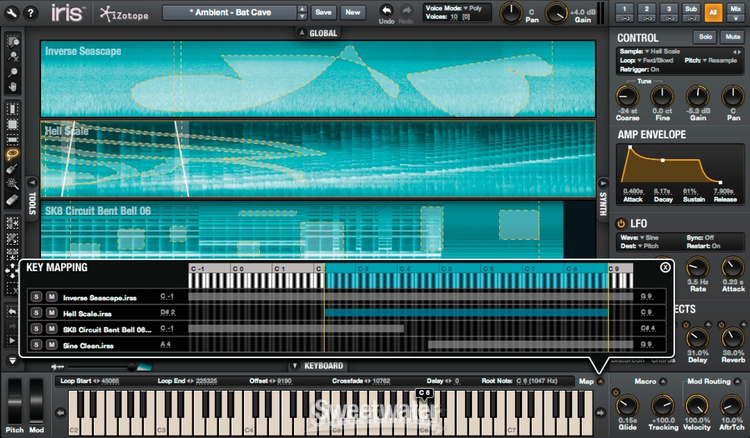This screenshot has height=438, width=750.
Task: Click the Redo arrow button
Action: click(406, 11)
